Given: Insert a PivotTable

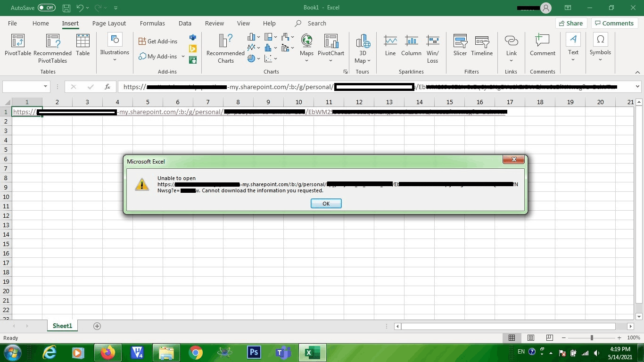Looking at the screenshot, I should pyautogui.click(x=17, y=45).
